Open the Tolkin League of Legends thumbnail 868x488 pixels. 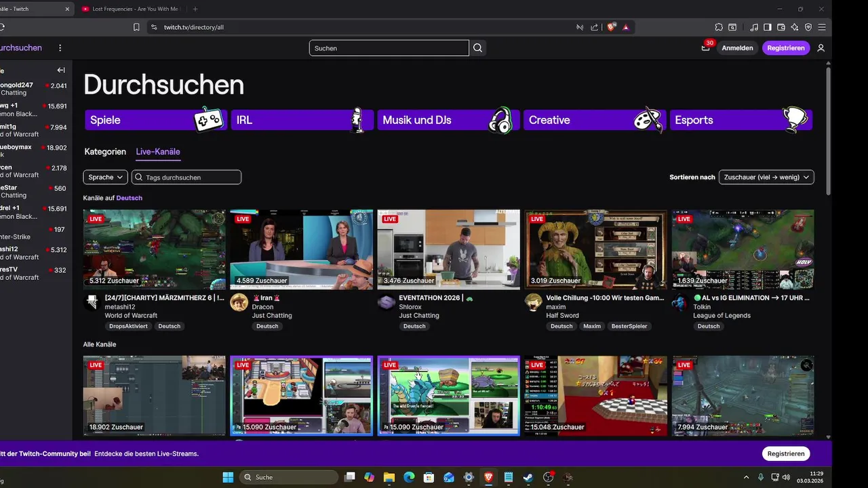[x=743, y=249]
